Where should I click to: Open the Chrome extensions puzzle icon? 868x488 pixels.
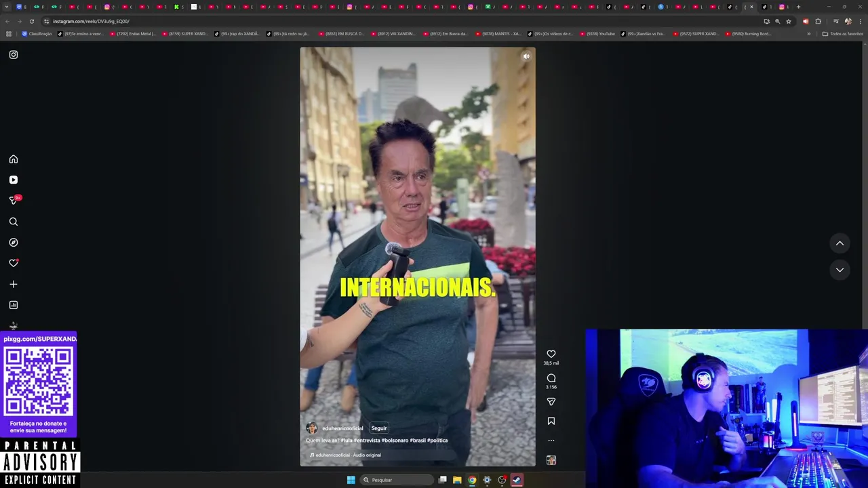click(818, 21)
